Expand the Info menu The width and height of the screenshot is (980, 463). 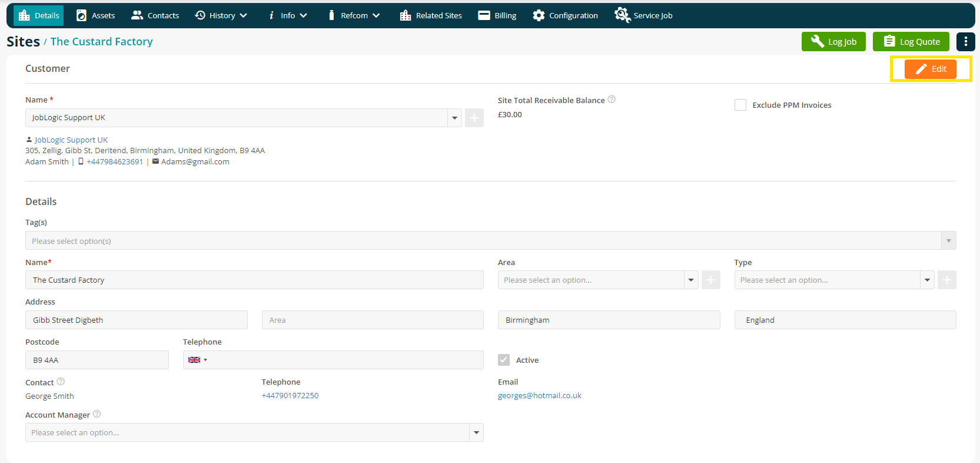click(287, 15)
